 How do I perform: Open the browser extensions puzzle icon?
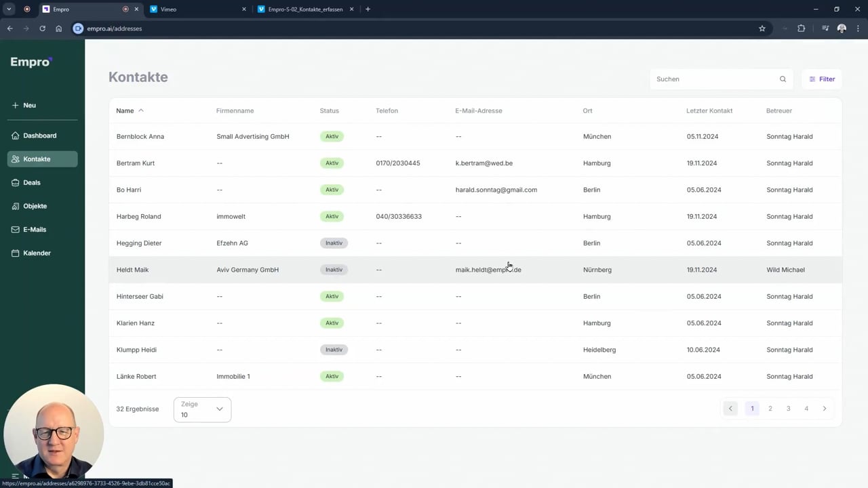tap(801, 28)
